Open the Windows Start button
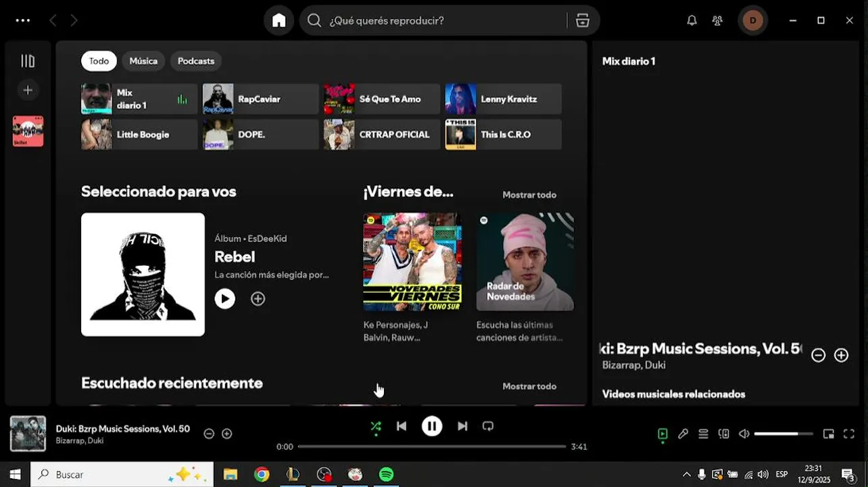Image resolution: width=868 pixels, height=487 pixels. 15,474
